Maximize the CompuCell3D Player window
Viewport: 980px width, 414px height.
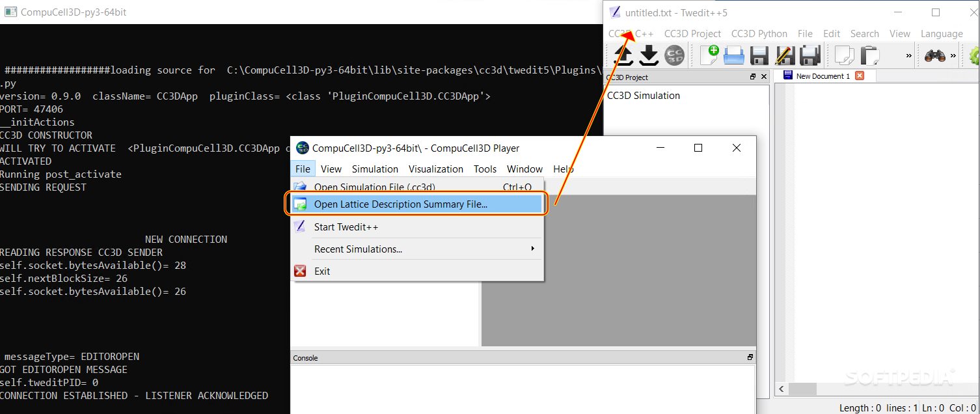click(x=698, y=148)
